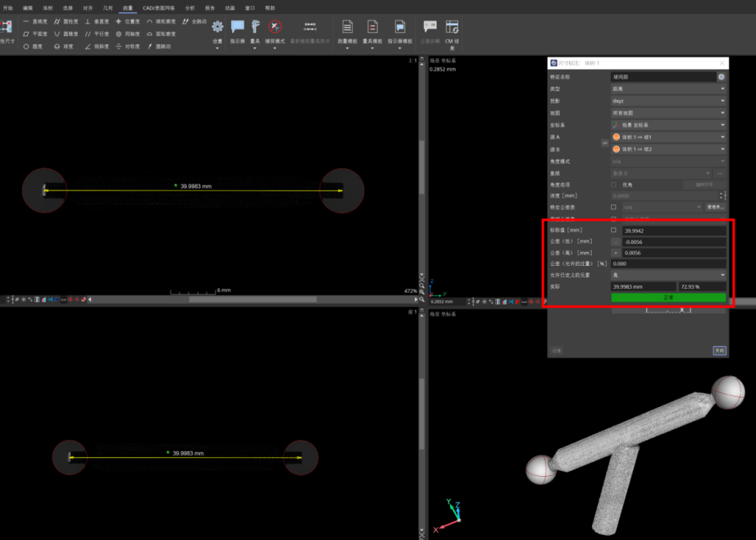
Task: Select the 球度 sphericity tool
Action: [x=64, y=47]
